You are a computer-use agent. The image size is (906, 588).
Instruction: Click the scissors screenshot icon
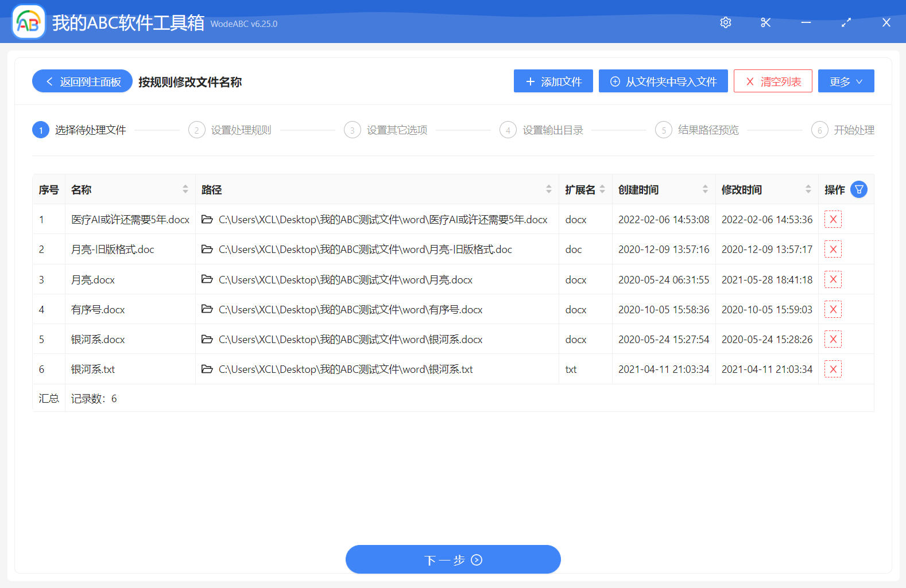click(765, 22)
